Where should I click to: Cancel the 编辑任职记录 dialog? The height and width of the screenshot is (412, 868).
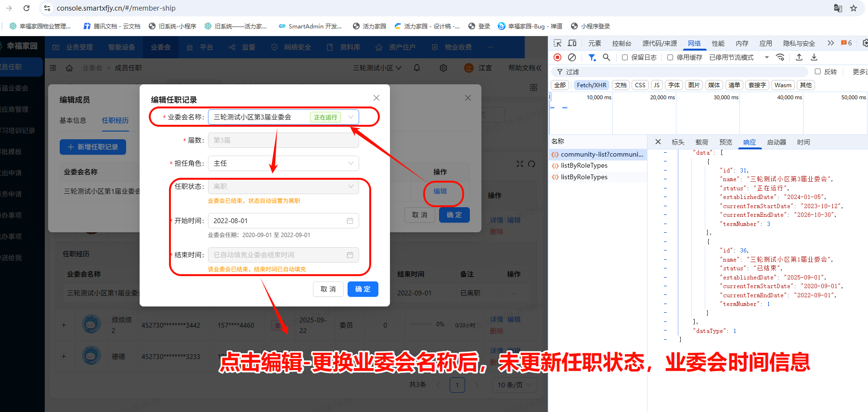(x=328, y=289)
